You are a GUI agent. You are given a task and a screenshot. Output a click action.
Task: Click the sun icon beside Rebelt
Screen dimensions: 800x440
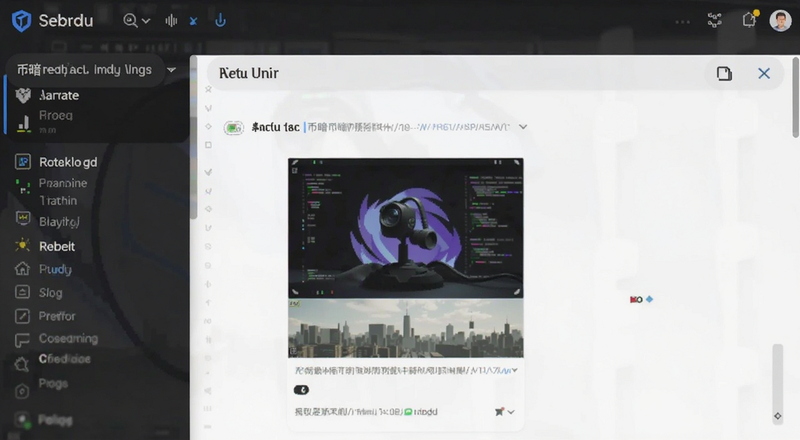point(22,245)
